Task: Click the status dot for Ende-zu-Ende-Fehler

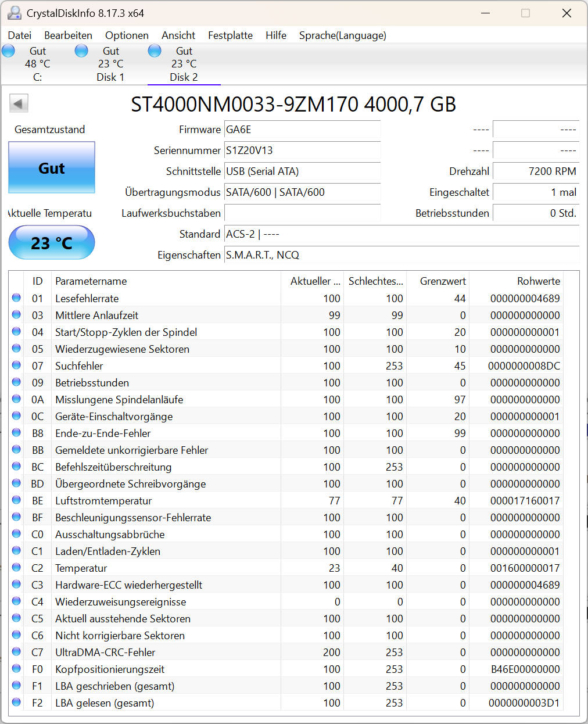Action: point(16,433)
